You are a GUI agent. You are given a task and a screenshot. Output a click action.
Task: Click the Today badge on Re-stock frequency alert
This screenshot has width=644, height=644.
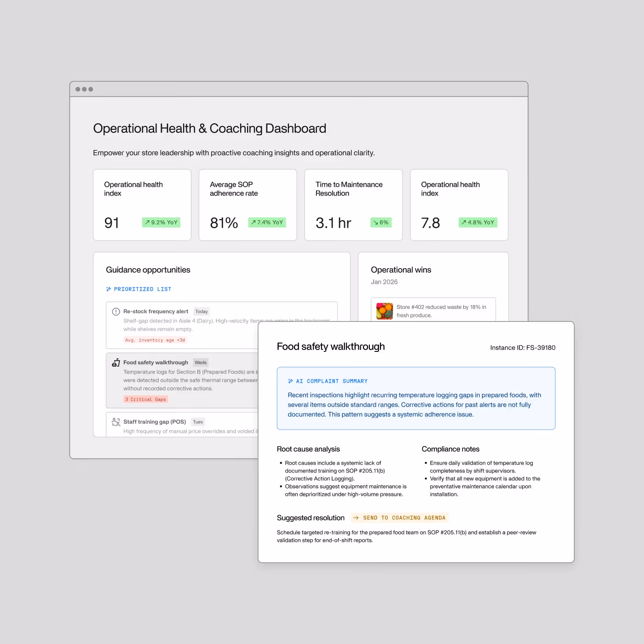201,311
